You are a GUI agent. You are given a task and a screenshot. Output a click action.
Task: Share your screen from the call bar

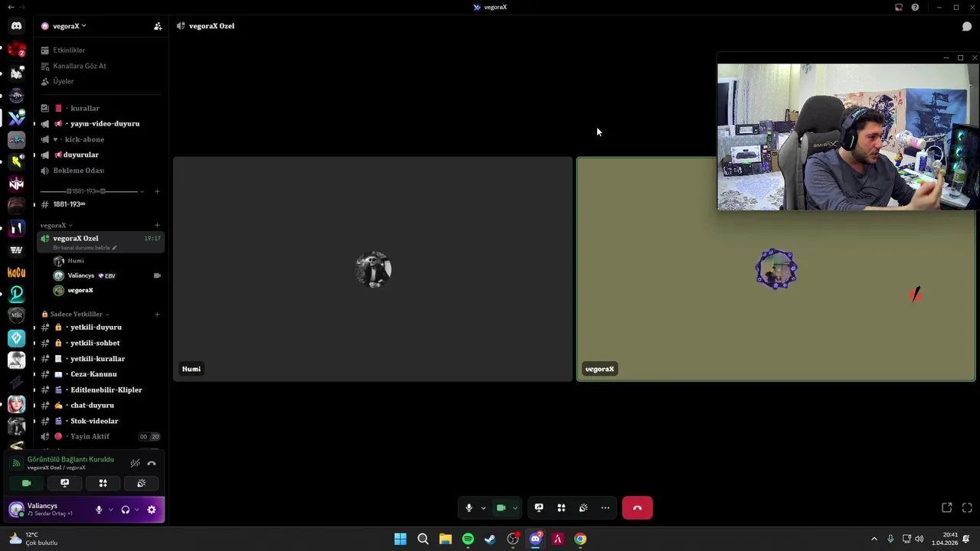click(539, 507)
